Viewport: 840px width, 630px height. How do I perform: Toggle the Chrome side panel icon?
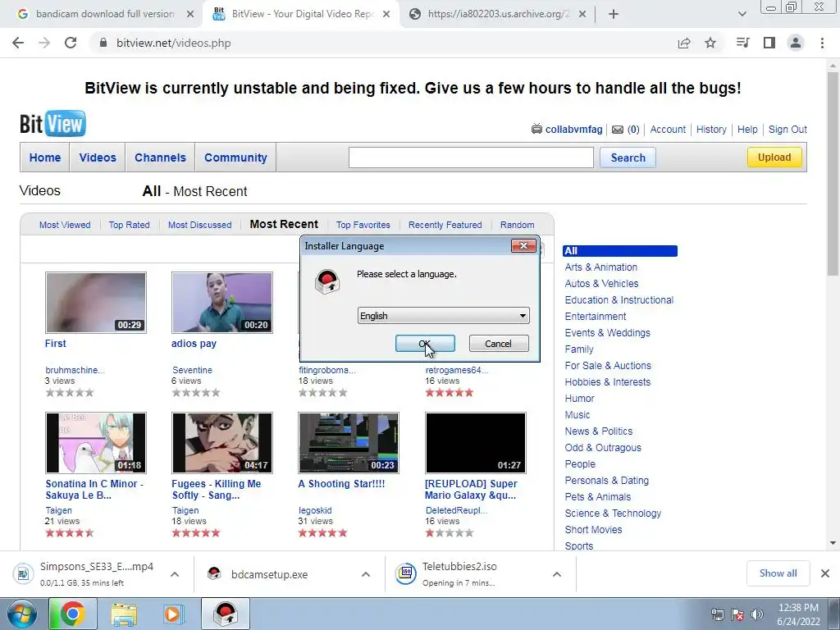click(769, 43)
